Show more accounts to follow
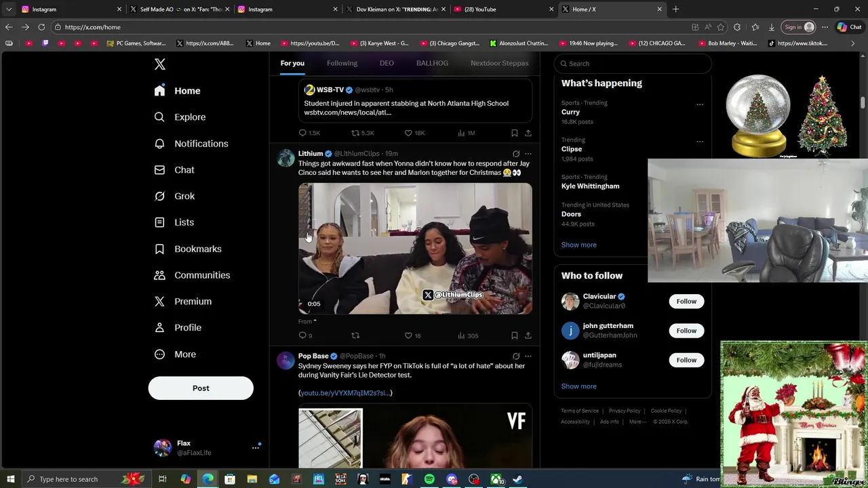 point(579,386)
